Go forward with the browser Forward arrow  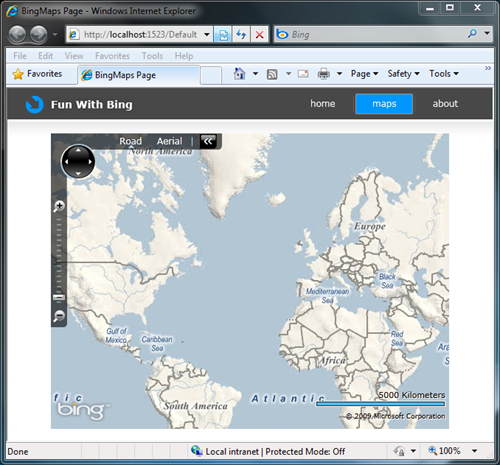(39, 34)
